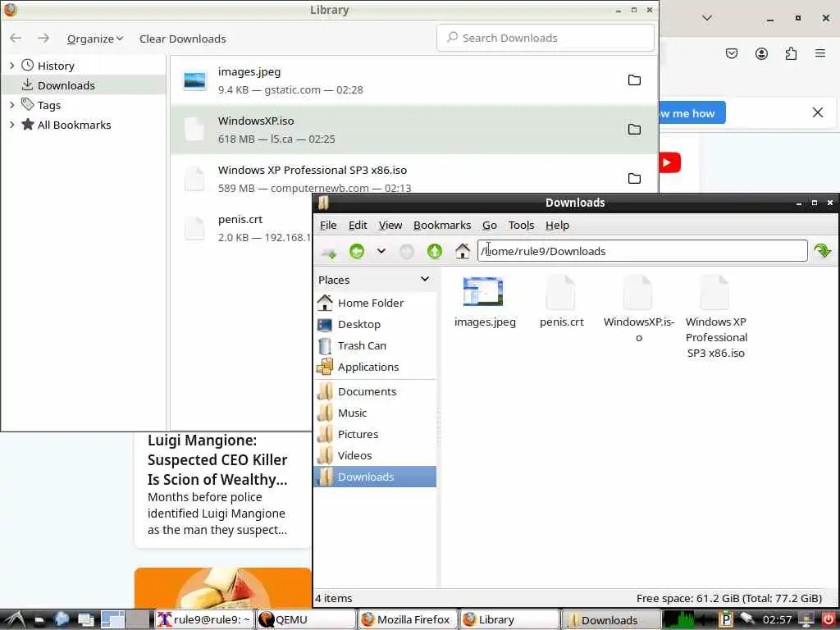Viewport: 840px width, 630px height.
Task: Click Clear Downloads button
Action: coord(183,39)
